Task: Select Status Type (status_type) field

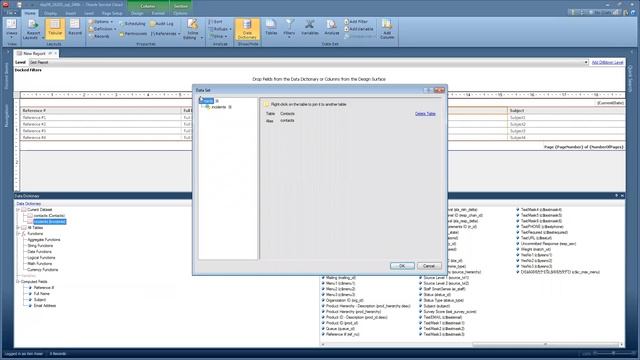Action: pos(443,300)
